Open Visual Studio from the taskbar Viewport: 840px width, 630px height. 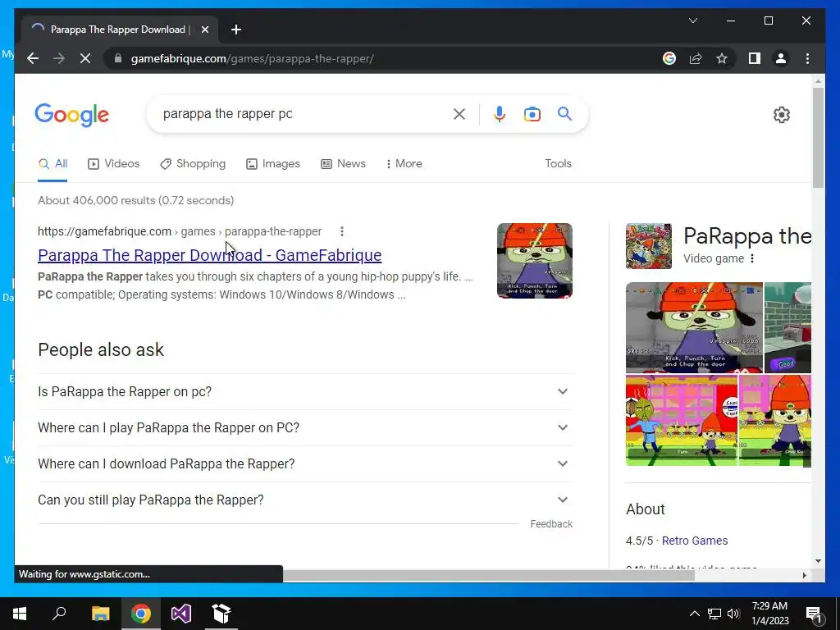point(181,614)
